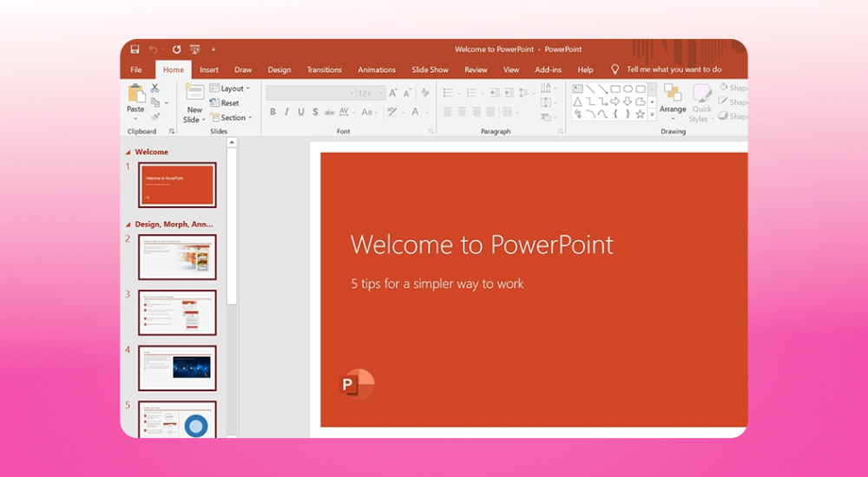868x477 pixels.
Task: Click Decrease List Level icon
Action: [495, 93]
